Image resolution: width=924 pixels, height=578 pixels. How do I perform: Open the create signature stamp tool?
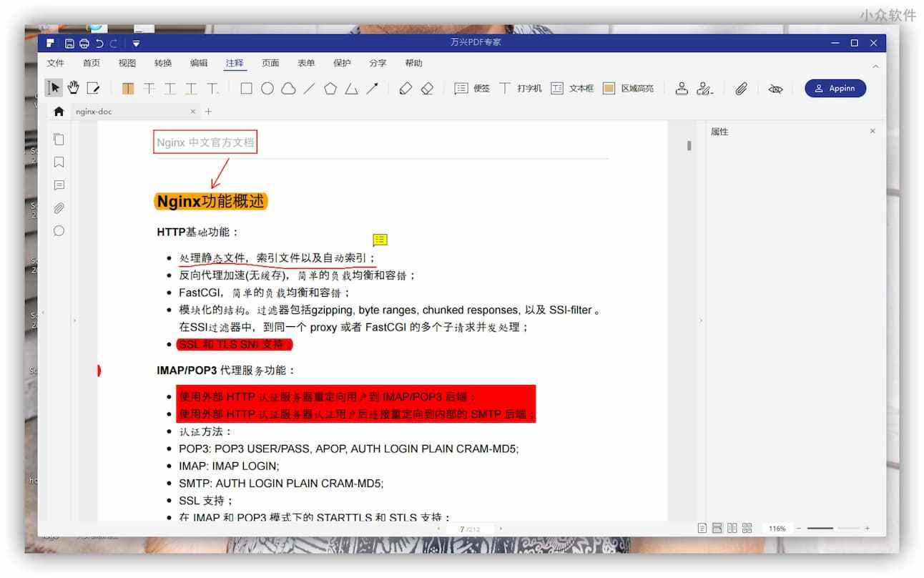tap(704, 89)
